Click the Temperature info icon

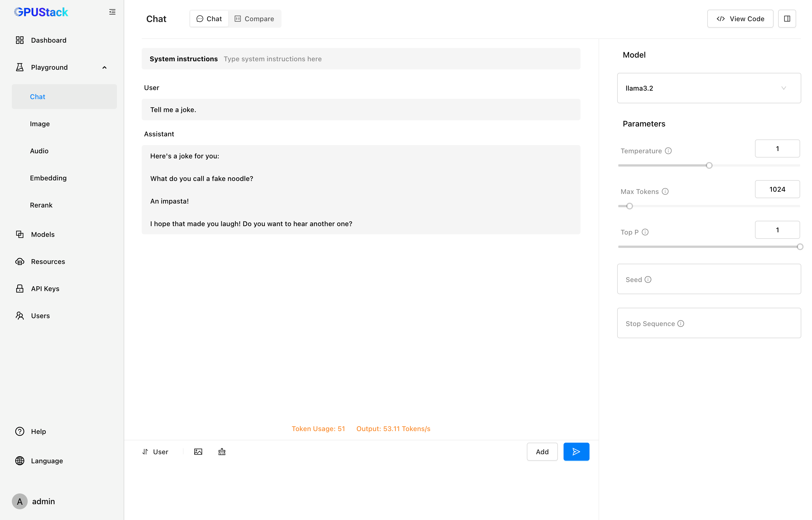click(668, 151)
